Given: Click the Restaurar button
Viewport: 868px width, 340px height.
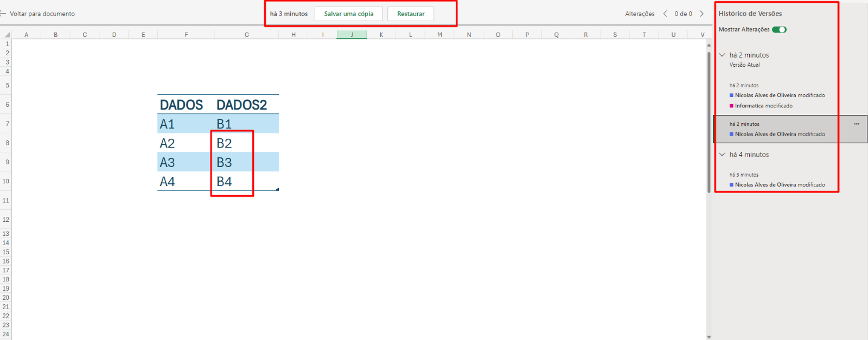Looking at the screenshot, I should (410, 14).
